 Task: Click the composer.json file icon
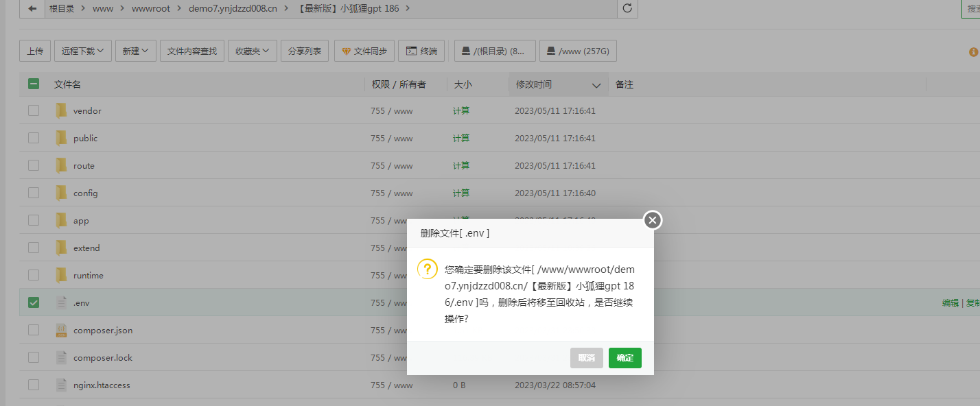[61, 330]
